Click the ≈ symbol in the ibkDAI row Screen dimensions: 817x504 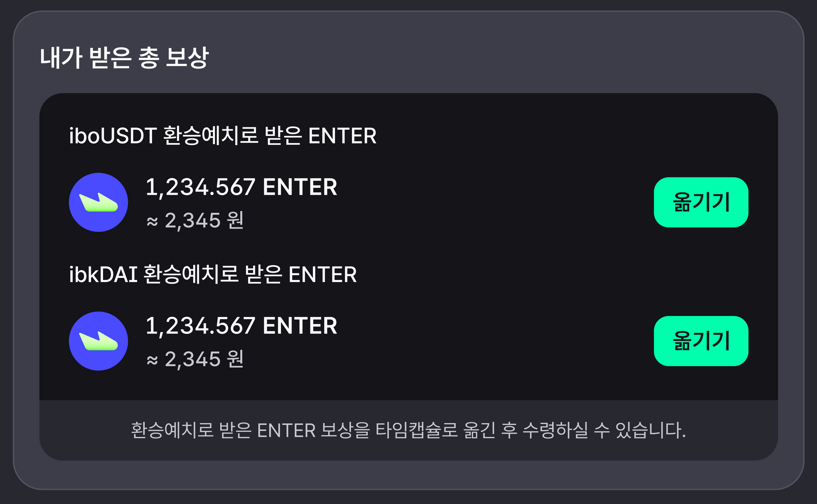point(152,360)
